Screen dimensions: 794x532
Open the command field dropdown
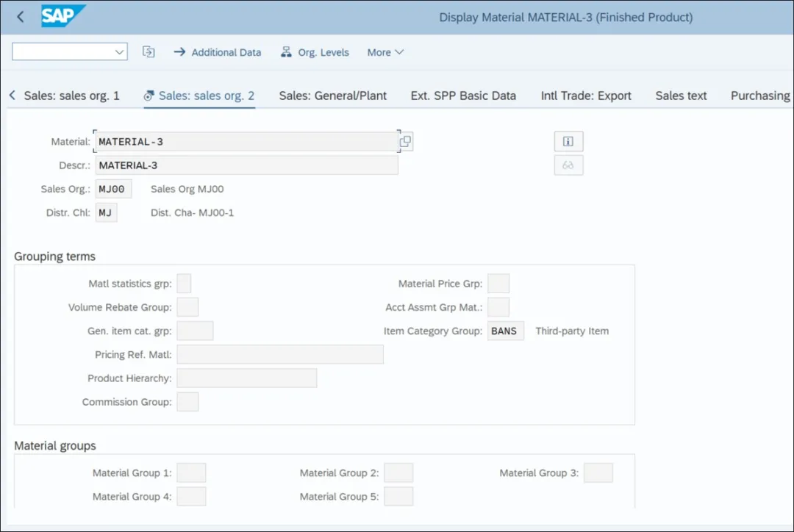119,51
